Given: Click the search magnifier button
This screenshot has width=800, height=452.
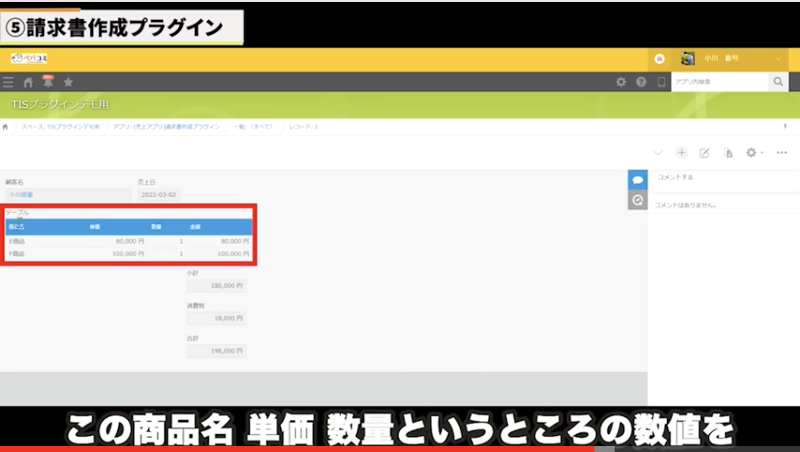Looking at the screenshot, I should (x=778, y=82).
